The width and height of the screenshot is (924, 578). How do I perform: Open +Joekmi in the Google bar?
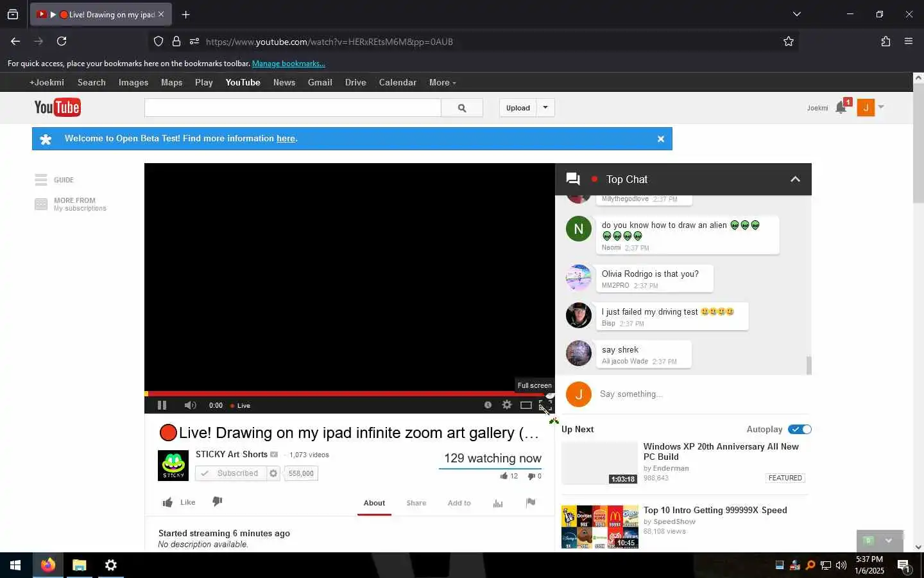pos(47,82)
